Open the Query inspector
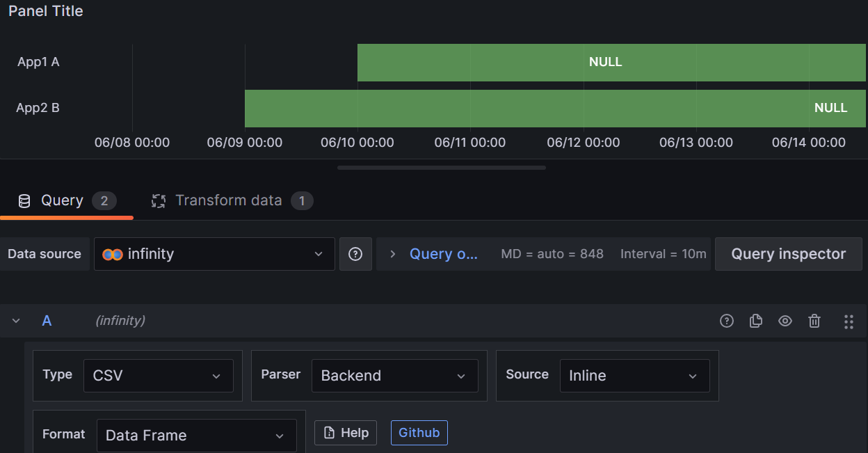 pos(789,254)
